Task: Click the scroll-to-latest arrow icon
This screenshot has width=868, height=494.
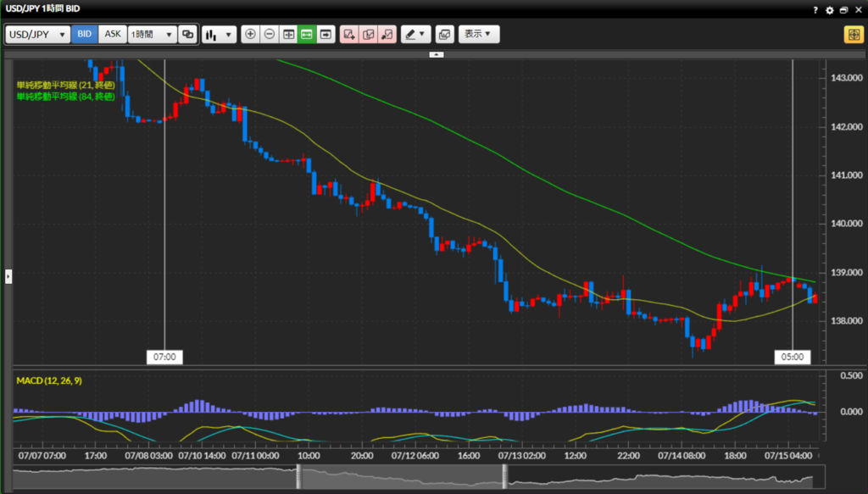Action: [x=325, y=35]
